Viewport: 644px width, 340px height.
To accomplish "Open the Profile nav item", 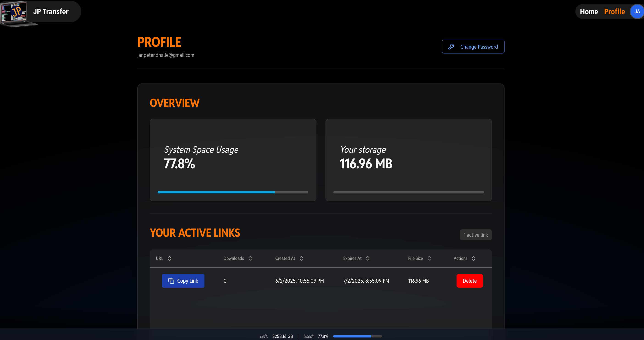I will [x=614, y=11].
